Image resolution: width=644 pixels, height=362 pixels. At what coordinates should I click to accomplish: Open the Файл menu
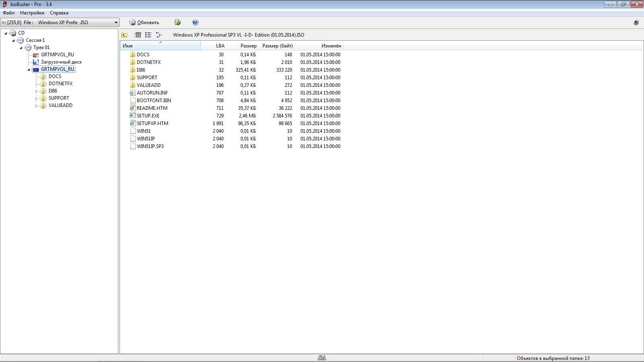coord(8,13)
